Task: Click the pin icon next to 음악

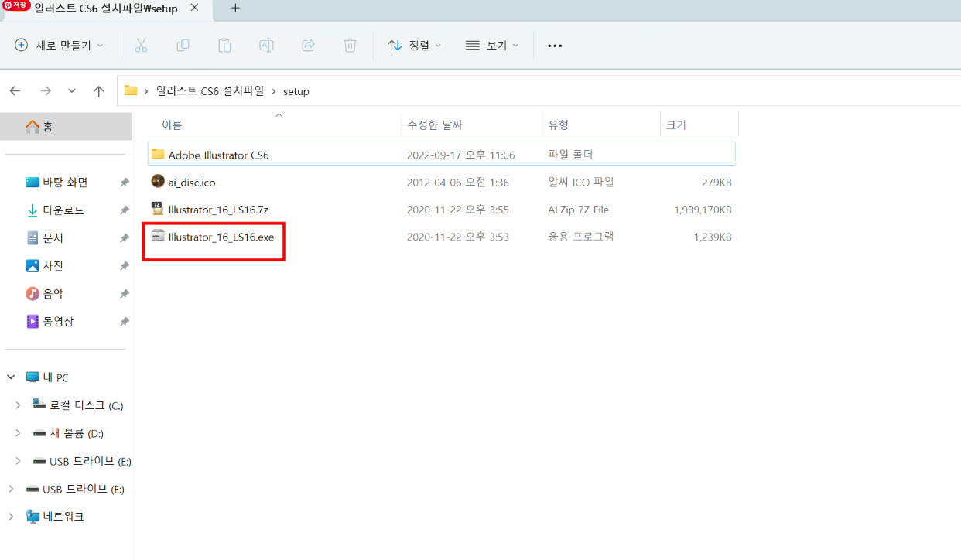Action: coord(124,294)
